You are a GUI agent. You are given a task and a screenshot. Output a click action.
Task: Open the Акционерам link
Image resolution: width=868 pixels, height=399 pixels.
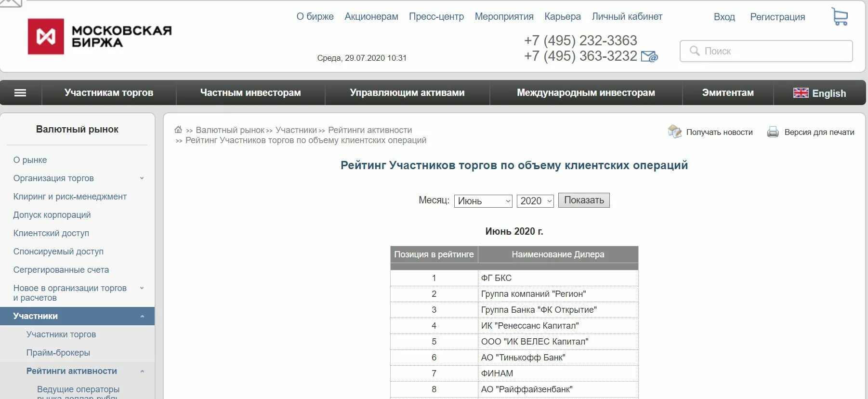371,16
